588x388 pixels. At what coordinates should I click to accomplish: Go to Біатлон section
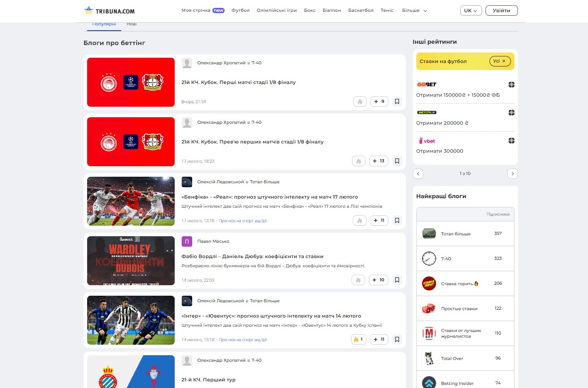pos(332,10)
